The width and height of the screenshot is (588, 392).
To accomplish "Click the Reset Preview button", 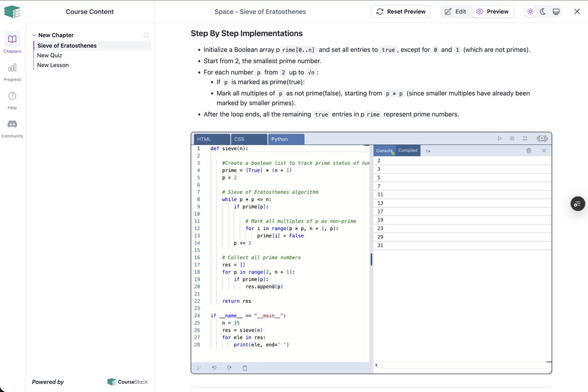I will click(400, 11).
